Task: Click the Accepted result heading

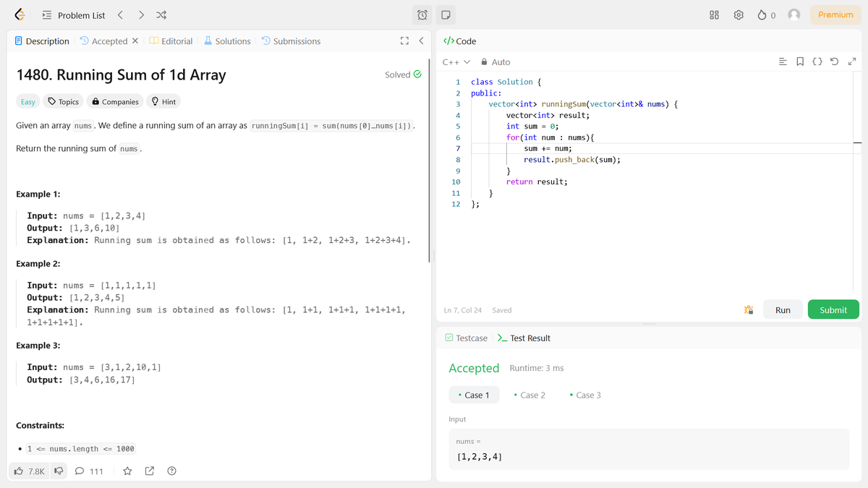Action: pos(474,368)
